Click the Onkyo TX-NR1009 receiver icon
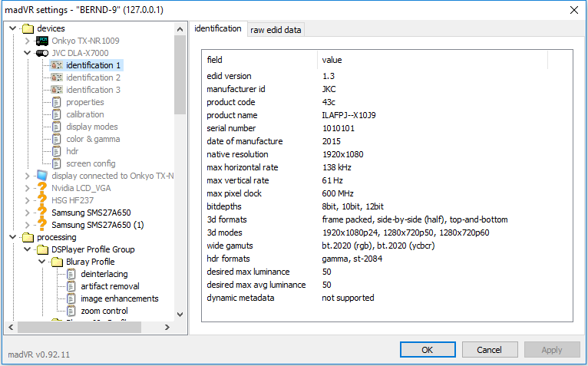The image size is (588, 366). (42, 41)
